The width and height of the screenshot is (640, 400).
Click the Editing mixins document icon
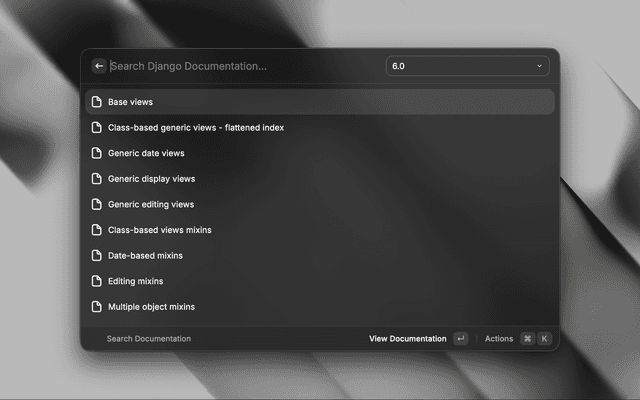(x=97, y=281)
